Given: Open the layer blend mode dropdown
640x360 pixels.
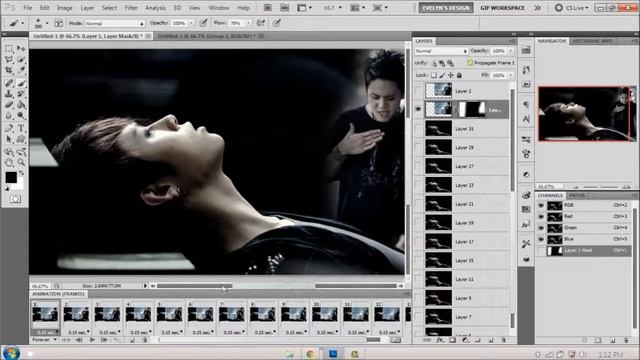Looking at the screenshot, I should point(441,51).
